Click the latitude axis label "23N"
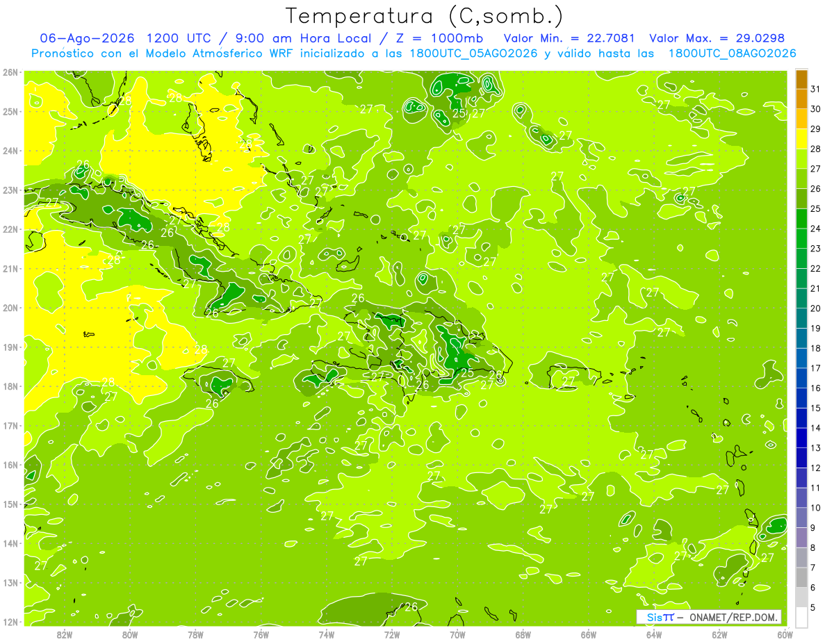The width and height of the screenshot is (834, 644). [x=10, y=190]
